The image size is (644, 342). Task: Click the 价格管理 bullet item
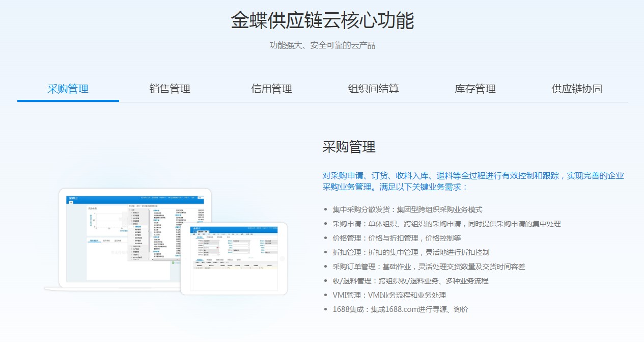pyautogui.click(x=397, y=238)
